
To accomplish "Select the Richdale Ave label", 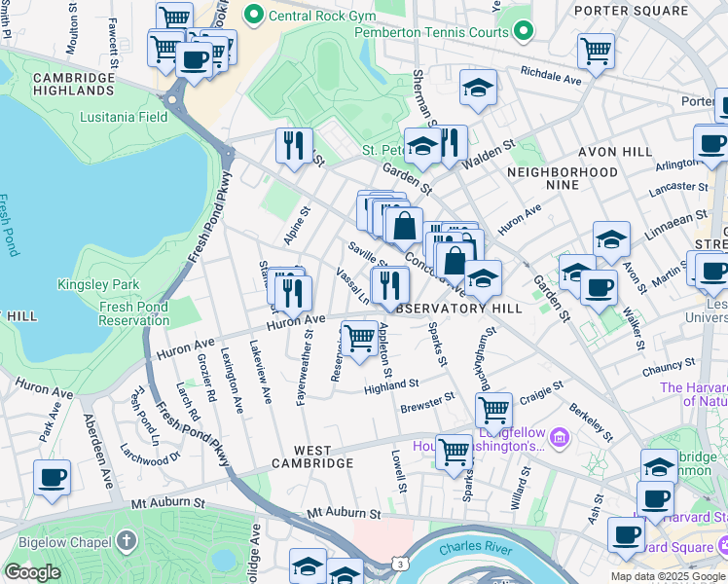I will (x=551, y=76).
